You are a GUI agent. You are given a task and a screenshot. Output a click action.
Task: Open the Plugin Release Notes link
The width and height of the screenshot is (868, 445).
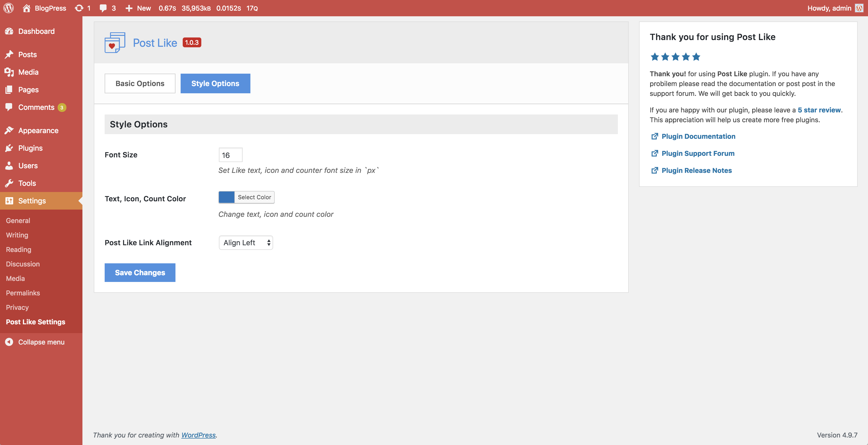(x=697, y=171)
